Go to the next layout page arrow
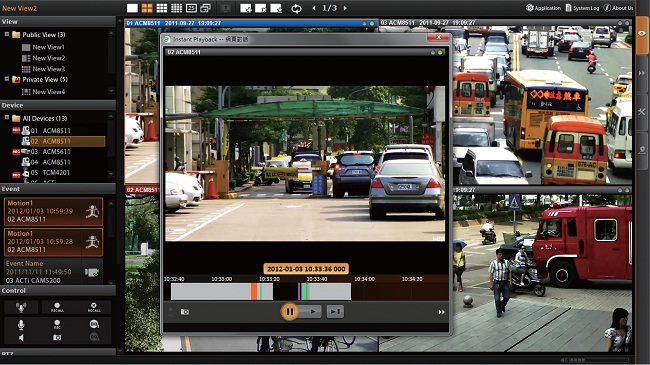The width and height of the screenshot is (650, 365). click(345, 8)
